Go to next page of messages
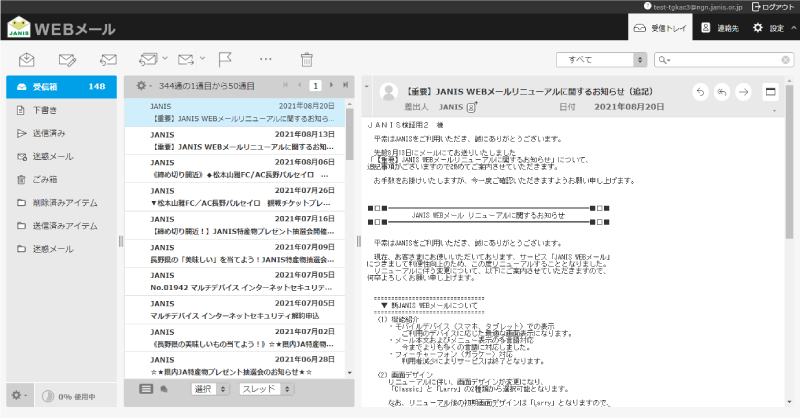Viewport: 800px width, 418px height. point(332,85)
